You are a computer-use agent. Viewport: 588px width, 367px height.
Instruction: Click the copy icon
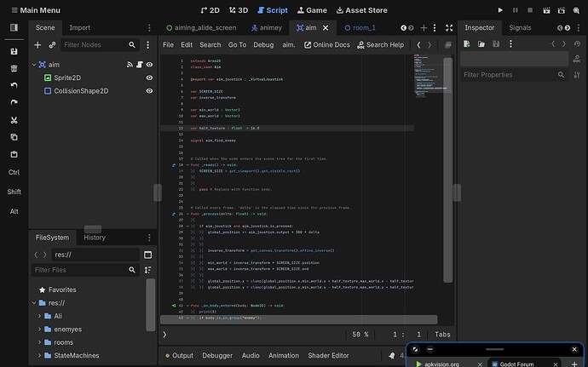point(14,137)
